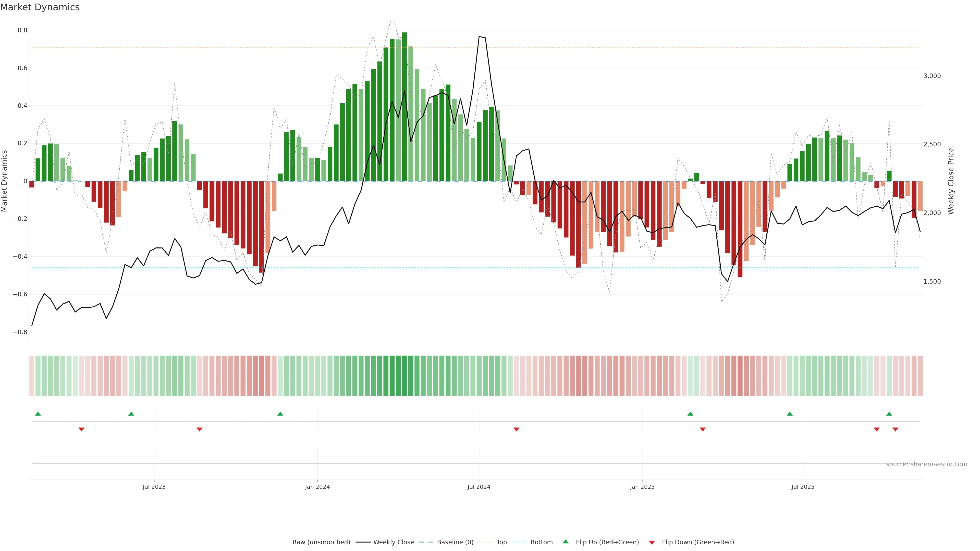Click the Weekly Close Price axis title
The image size is (980, 551).
coord(951,181)
